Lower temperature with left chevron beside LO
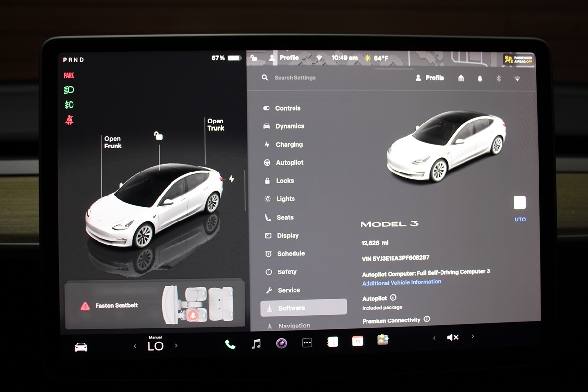Viewport: 588px width, 392px height. [135, 346]
